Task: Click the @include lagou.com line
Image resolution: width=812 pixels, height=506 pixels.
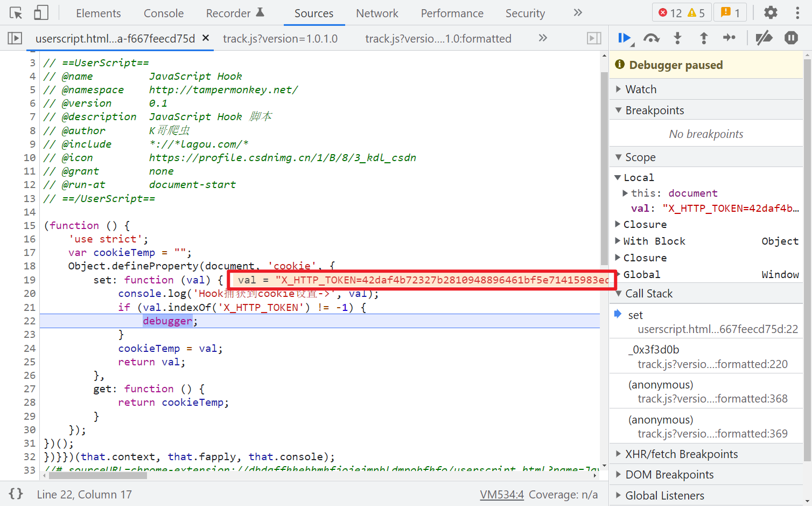Action: point(146,144)
